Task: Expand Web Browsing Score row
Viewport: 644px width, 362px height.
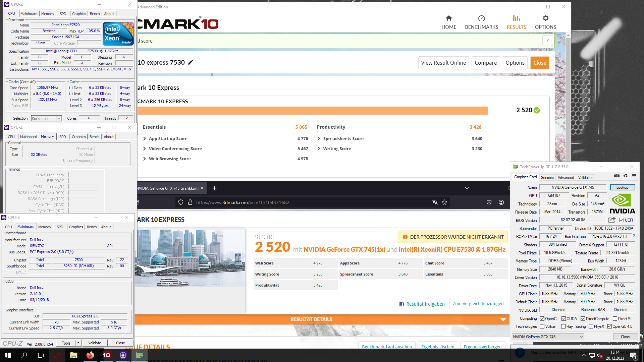Action: (x=144, y=159)
